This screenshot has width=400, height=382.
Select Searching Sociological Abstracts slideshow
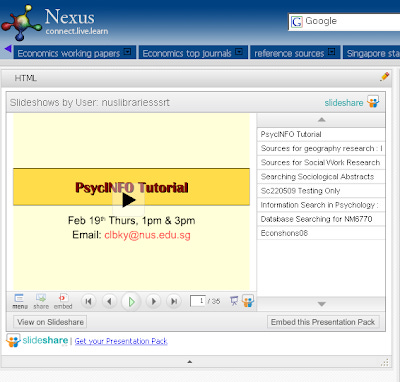321,177
